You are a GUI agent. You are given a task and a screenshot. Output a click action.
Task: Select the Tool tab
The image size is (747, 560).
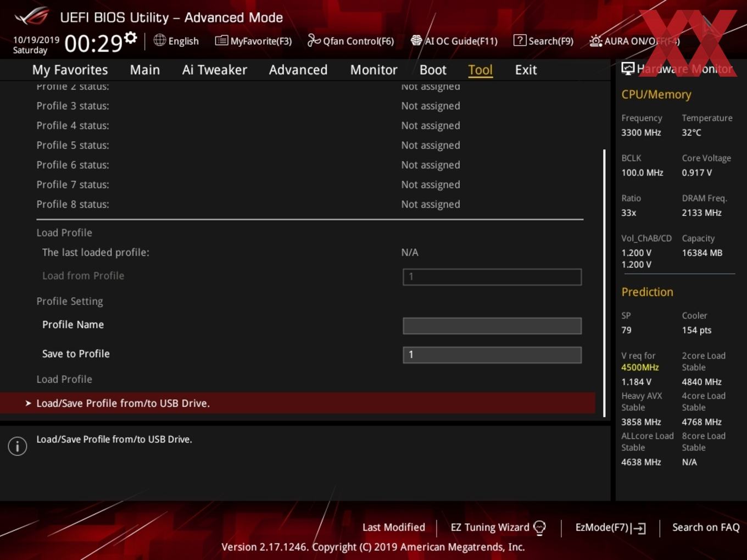pyautogui.click(x=480, y=70)
